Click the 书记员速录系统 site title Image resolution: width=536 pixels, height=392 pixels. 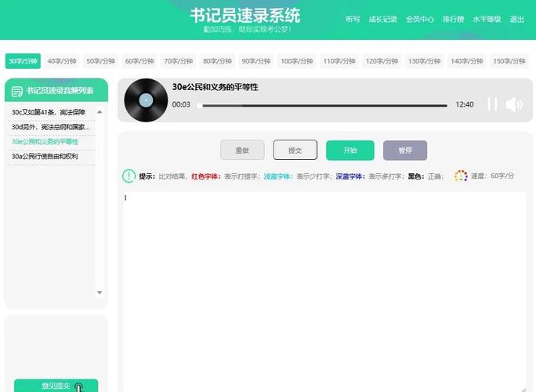pyautogui.click(x=245, y=16)
